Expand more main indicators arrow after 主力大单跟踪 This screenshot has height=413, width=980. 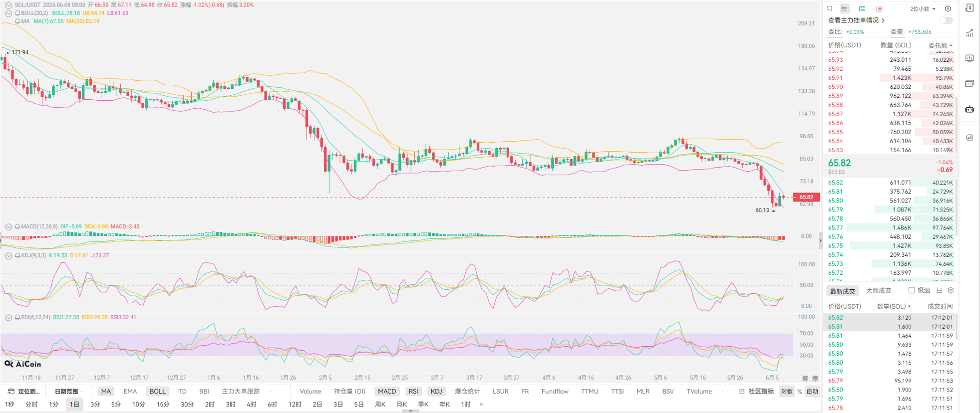pyautogui.click(x=271, y=392)
